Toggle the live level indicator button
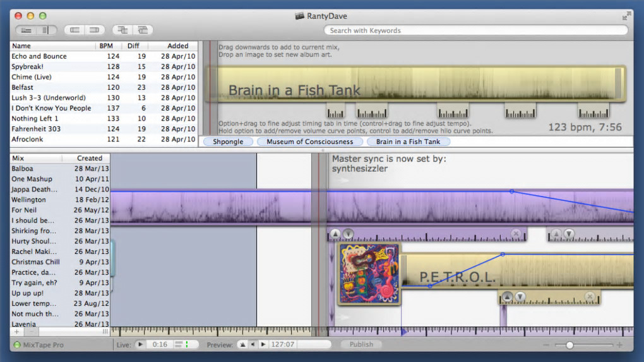This screenshot has height=362, width=644. pyautogui.click(x=181, y=345)
